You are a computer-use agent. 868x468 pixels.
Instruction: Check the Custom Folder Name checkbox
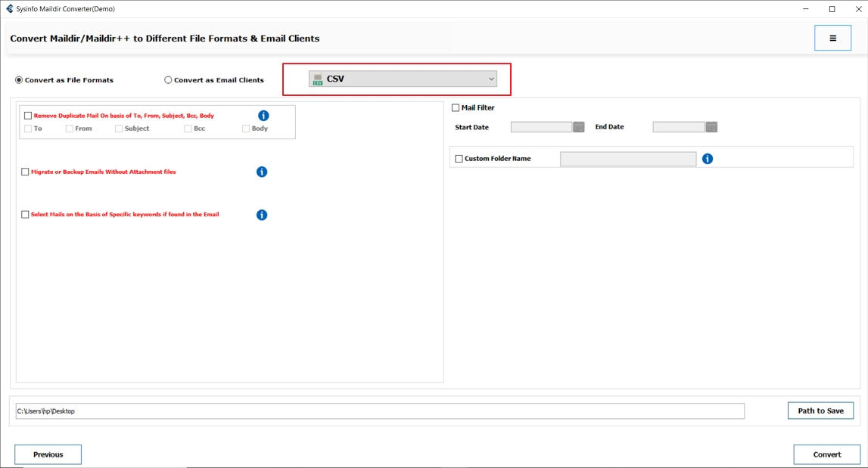[459, 159]
